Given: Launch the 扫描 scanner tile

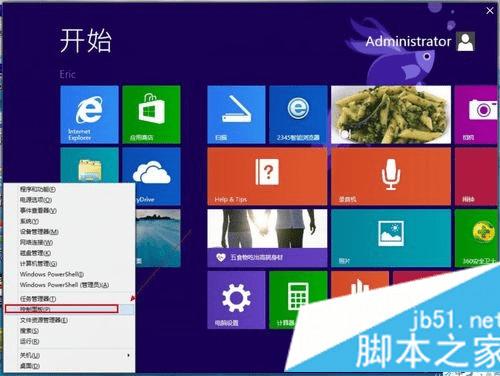Looking at the screenshot, I should (x=236, y=114).
